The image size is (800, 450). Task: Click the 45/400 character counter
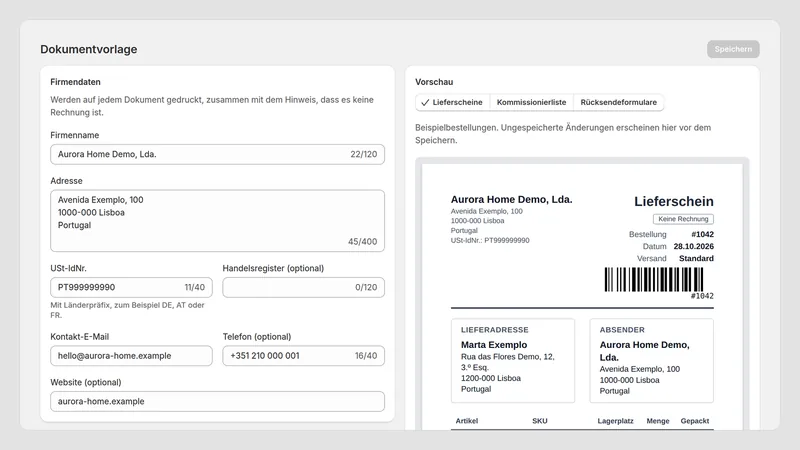363,241
